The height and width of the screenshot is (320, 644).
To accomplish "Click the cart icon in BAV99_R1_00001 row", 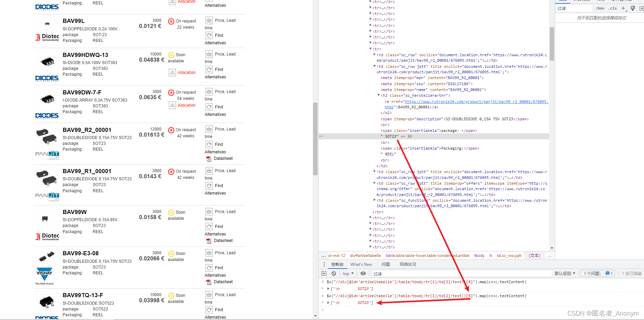I will coord(209,171).
